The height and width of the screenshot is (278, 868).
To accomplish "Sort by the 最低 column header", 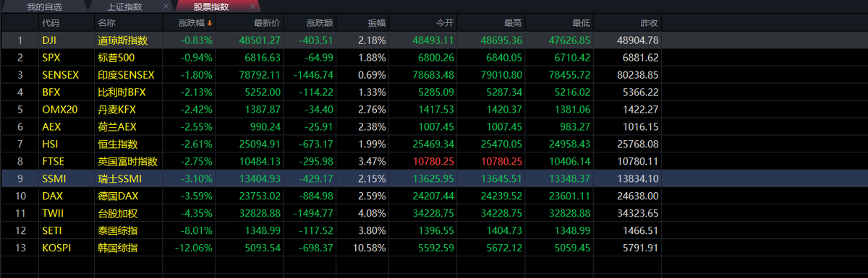I will click(581, 23).
